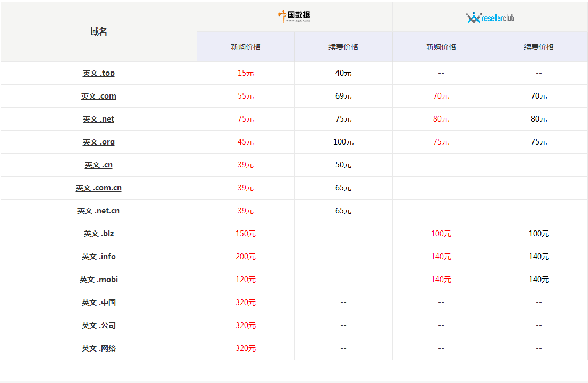Screen dimensions: 588x383
Task: Open the 英文 .mobi domain link
Action: 98,280
